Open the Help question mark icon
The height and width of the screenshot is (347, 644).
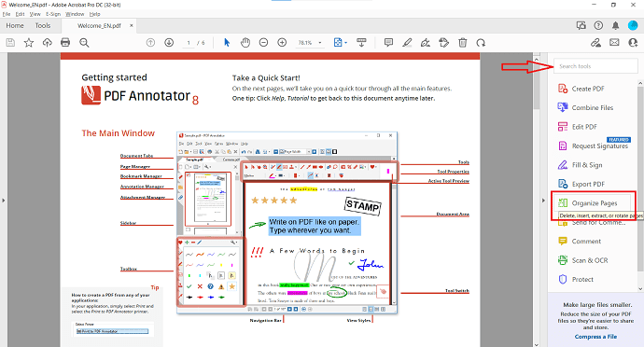[x=598, y=25]
